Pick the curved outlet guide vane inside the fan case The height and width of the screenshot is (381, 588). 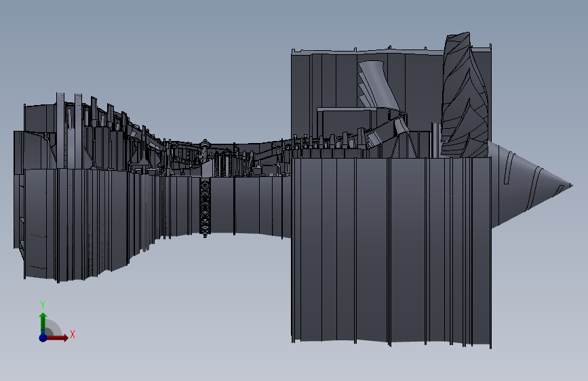tap(378, 84)
